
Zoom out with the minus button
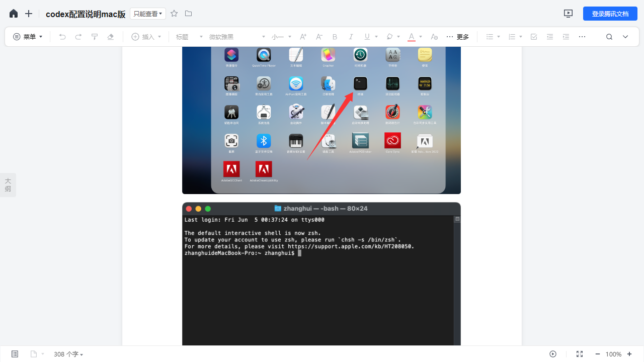[597, 354]
